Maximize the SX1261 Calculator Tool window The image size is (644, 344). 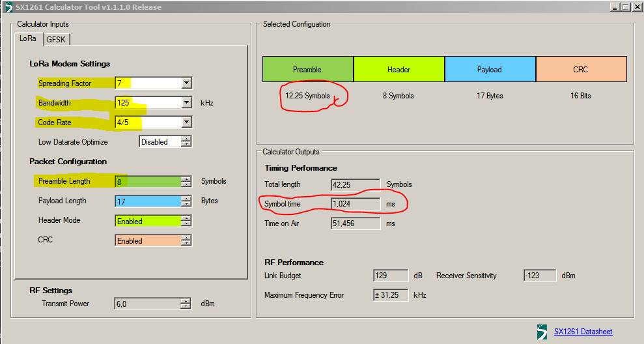pos(625,7)
